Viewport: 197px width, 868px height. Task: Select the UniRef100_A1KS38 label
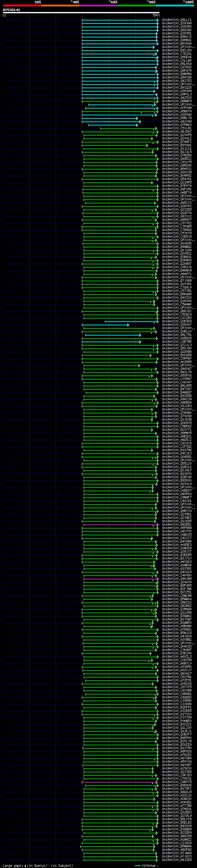coord(176,172)
